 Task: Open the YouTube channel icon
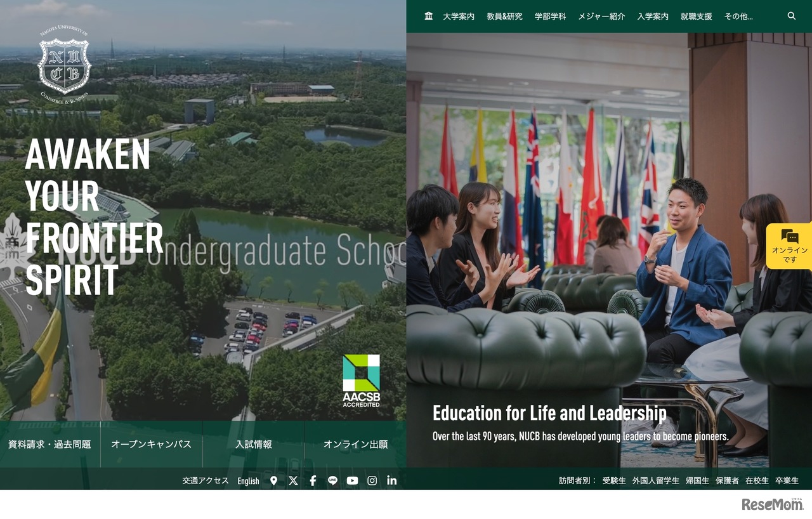click(x=352, y=480)
